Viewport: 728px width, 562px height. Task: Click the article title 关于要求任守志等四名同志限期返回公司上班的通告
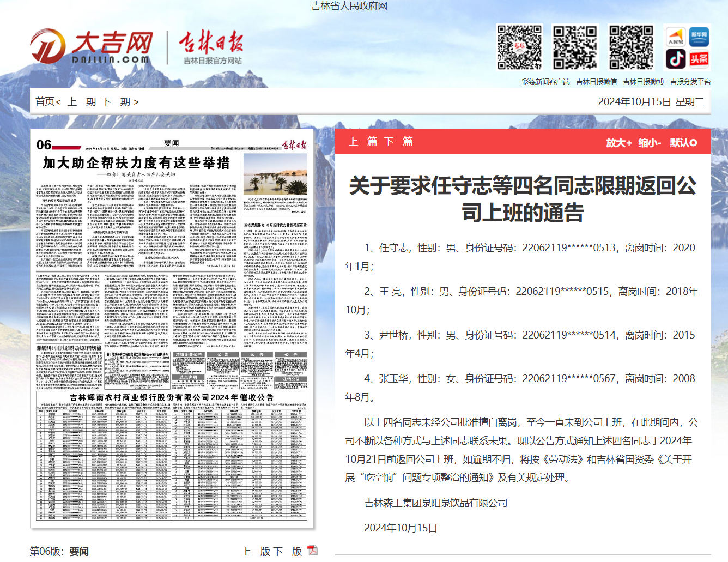(x=523, y=199)
